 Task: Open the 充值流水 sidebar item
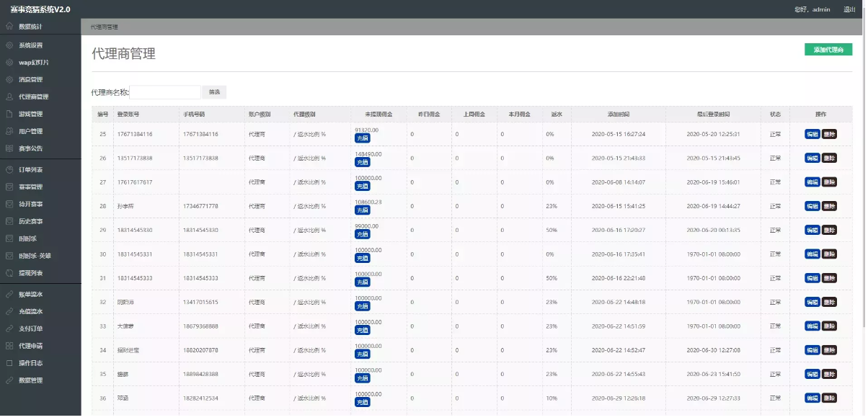30,313
